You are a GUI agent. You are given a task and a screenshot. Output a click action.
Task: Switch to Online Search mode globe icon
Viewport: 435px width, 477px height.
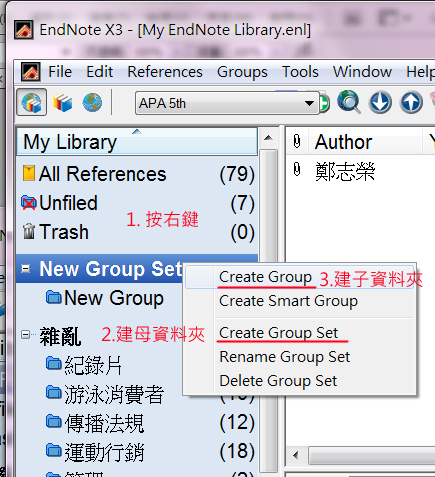click(x=92, y=102)
